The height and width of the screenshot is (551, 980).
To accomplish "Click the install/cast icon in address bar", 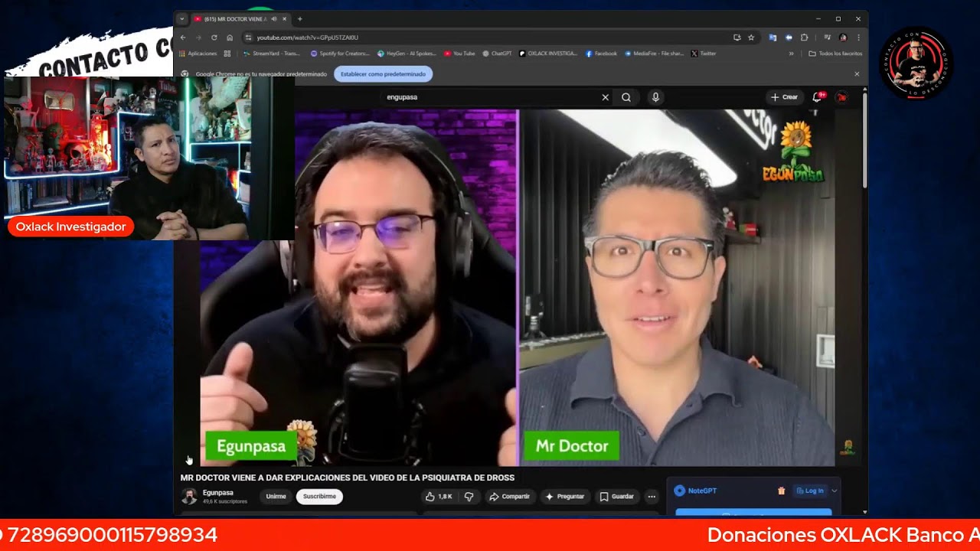I will pos(737,37).
